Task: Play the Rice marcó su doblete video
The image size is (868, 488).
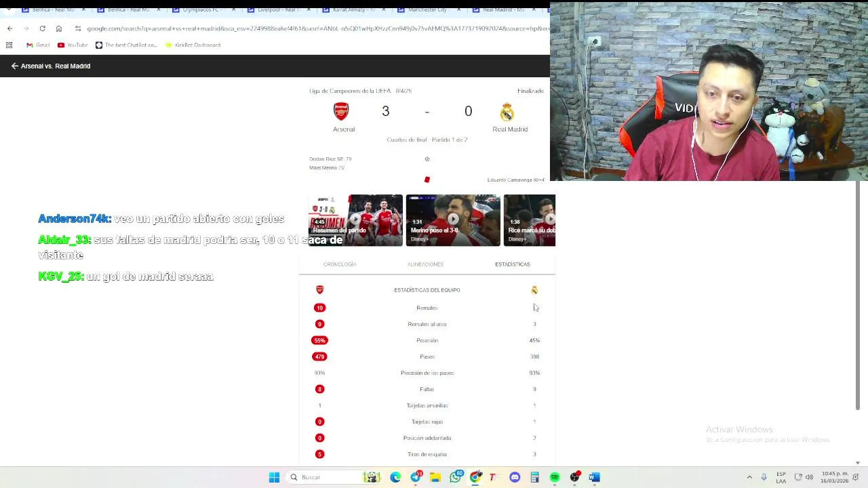Action: [x=529, y=220]
